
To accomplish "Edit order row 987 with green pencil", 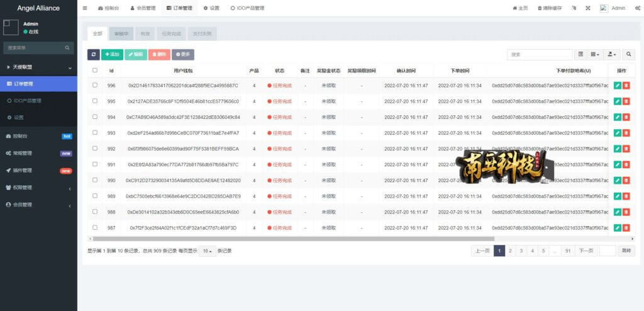I will pyautogui.click(x=618, y=228).
